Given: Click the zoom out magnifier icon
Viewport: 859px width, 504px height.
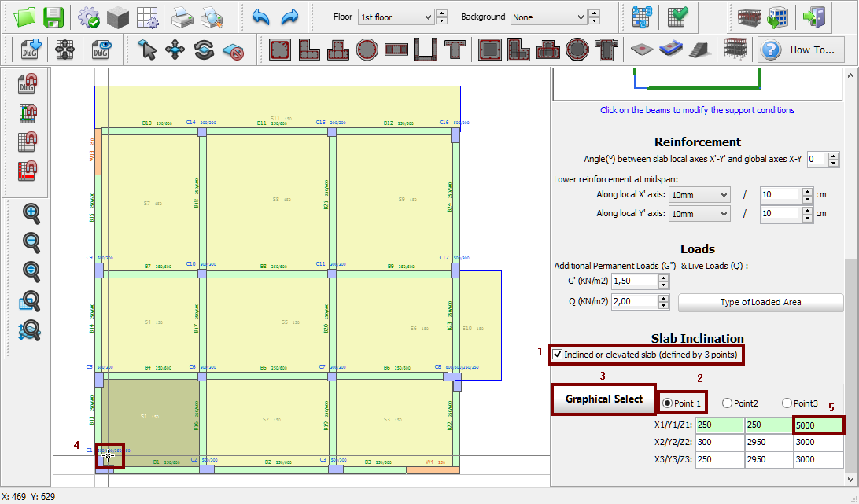Looking at the screenshot, I should point(31,241).
